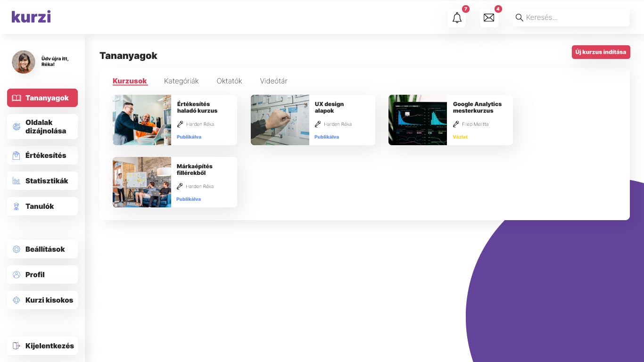Select Tananyagok in the sidebar
644x362 pixels.
pos(42,98)
